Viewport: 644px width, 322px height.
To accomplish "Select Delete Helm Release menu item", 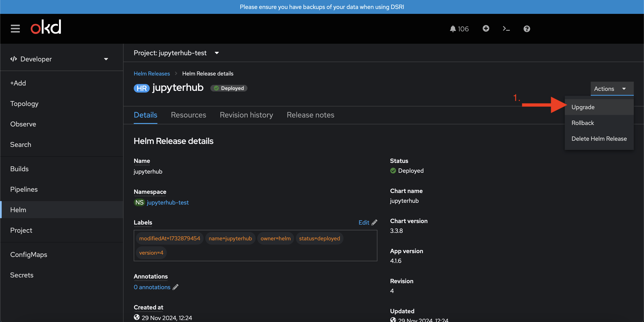I will [599, 139].
